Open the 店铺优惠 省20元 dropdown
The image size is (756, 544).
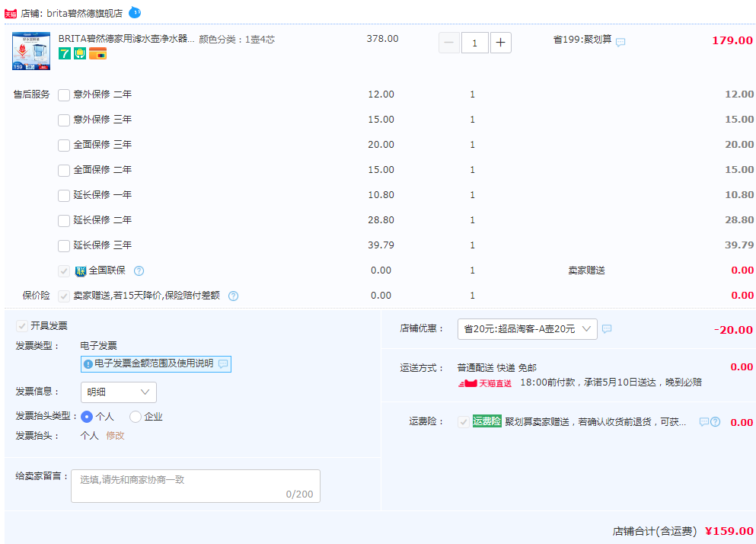click(528, 328)
